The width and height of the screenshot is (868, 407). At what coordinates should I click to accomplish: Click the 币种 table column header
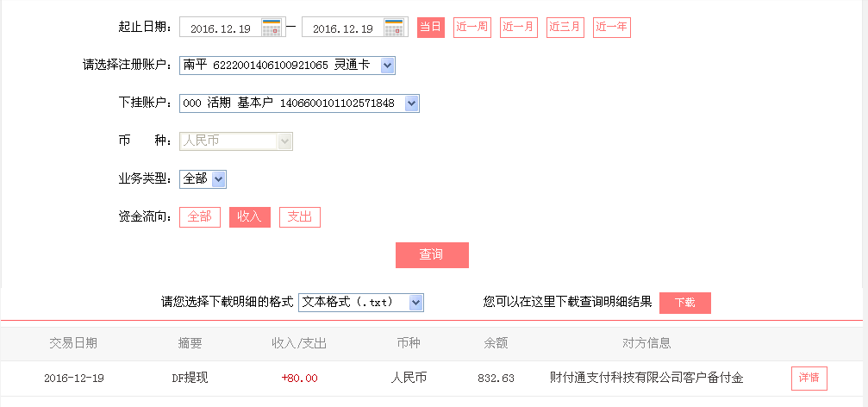[409, 343]
